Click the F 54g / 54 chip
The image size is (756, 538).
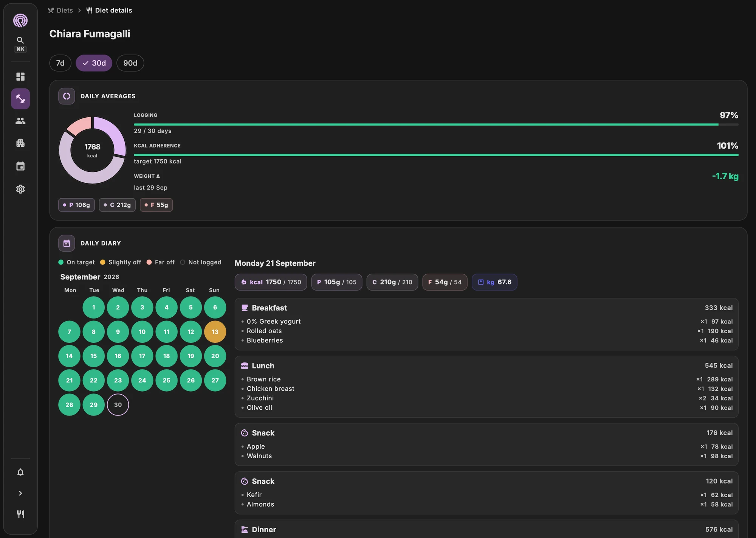(x=445, y=282)
